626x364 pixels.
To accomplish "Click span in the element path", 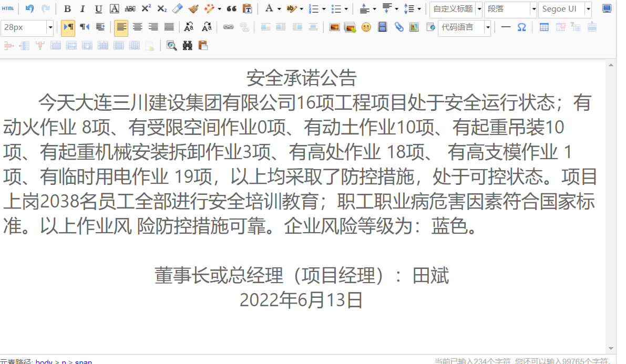I will tap(84, 361).
